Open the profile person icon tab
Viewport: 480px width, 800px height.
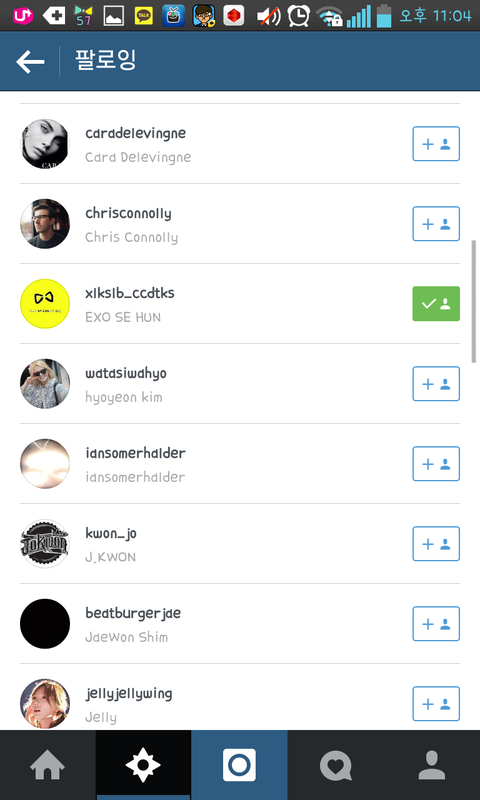click(432, 765)
